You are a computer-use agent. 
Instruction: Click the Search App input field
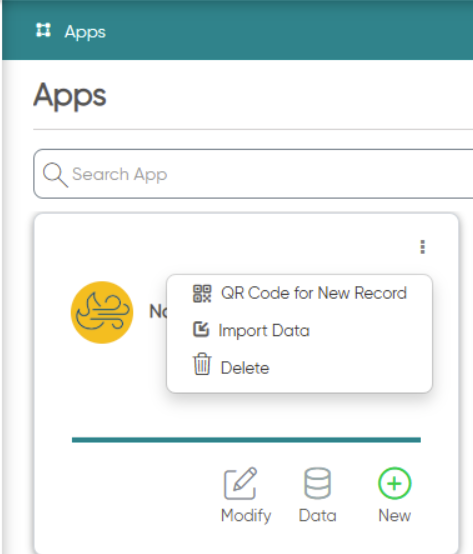(x=253, y=174)
